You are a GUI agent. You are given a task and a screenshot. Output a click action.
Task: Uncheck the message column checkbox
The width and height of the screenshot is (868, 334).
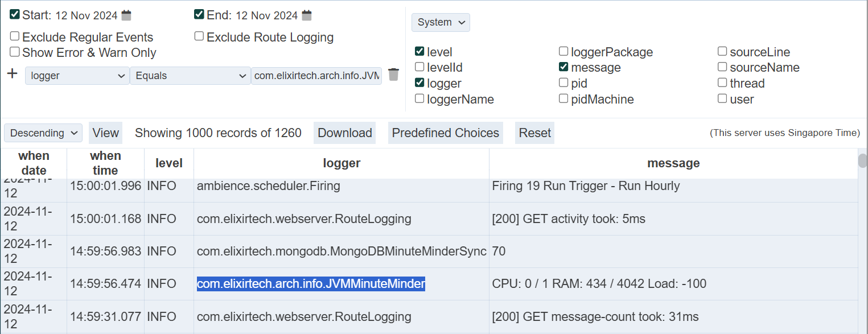click(563, 67)
